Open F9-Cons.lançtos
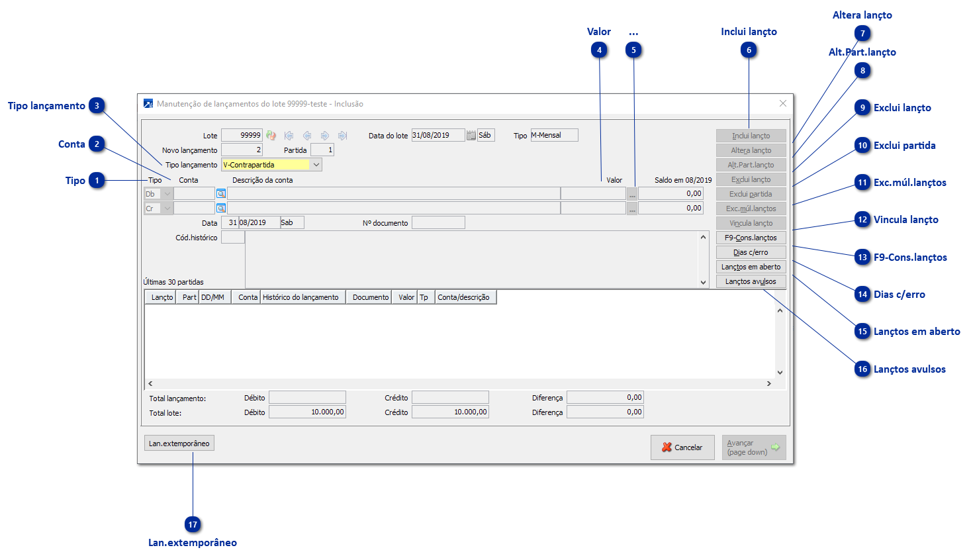The width and height of the screenshot is (971, 560). pyautogui.click(x=751, y=238)
